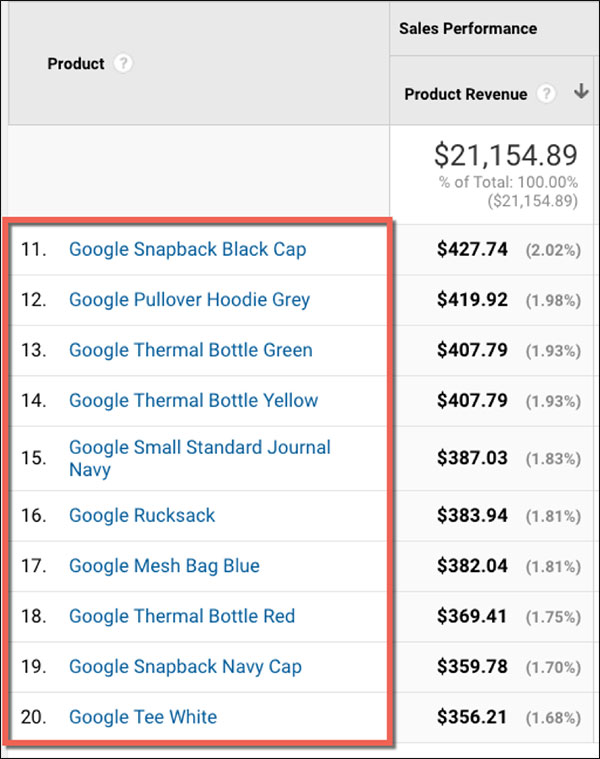Open the Google Rucksack product
The width and height of the screenshot is (600, 759).
[142, 515]
